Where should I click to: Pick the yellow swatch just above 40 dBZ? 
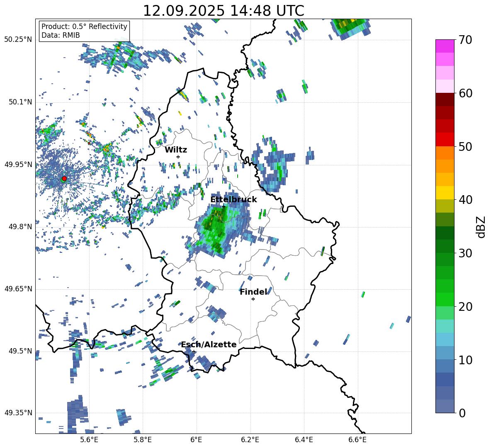pyautogui.click(x=445, y=193)
